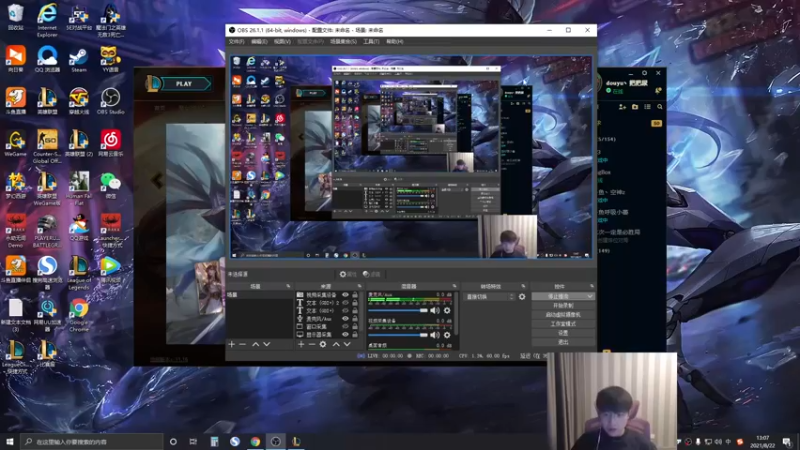
Task: Open the scene transition type dropdown
Action: click(x=489, y=296)
